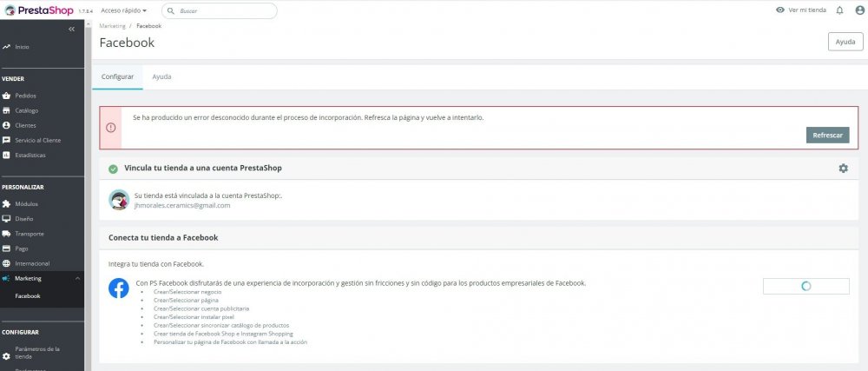Focus the Buscar search field
This screenshot has height=371, width=868.
[x=226, y=10]
